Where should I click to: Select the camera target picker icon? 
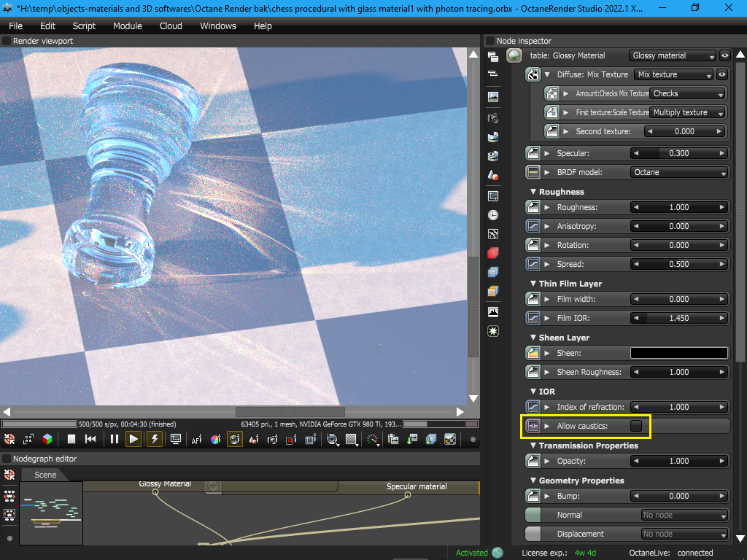pos(273,439)
